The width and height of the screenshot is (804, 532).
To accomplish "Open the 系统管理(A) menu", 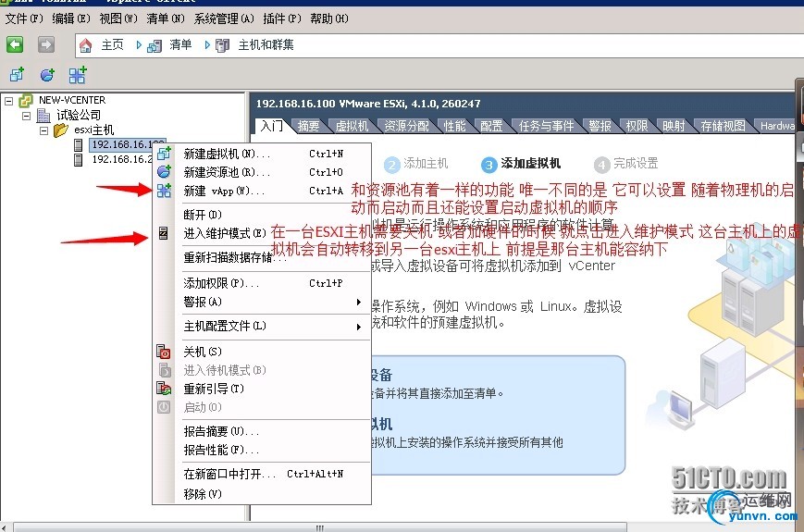I will (224, 19).
